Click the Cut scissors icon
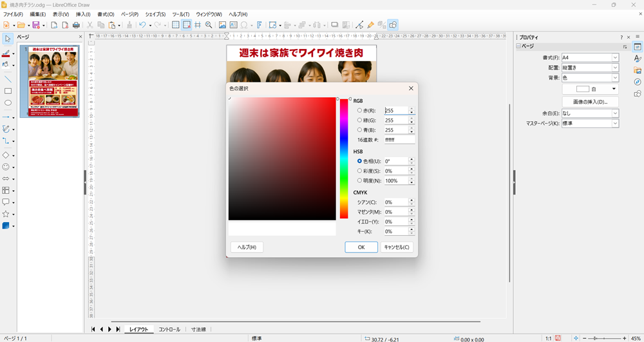The height and width of the screenshot is (342, 644). coord(90,25)
